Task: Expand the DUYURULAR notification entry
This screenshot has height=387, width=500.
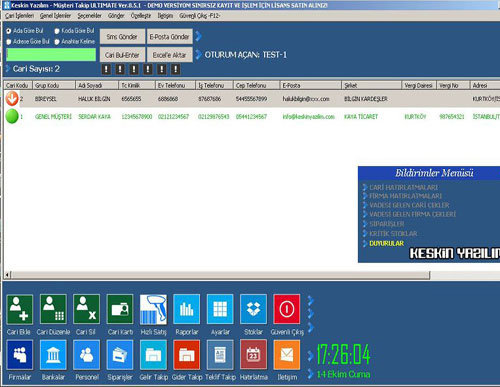Action: pyautogui.click(x=386, y=243)
